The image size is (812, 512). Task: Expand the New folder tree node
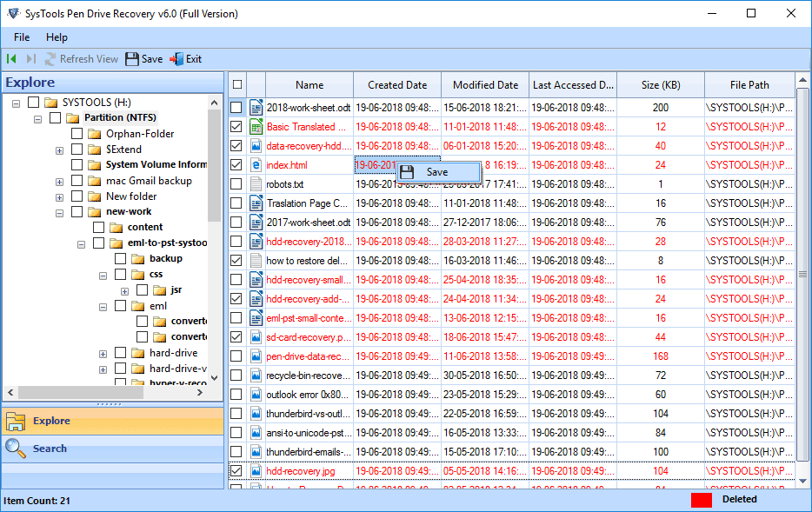pyautogui.click(x=59, y=196)
